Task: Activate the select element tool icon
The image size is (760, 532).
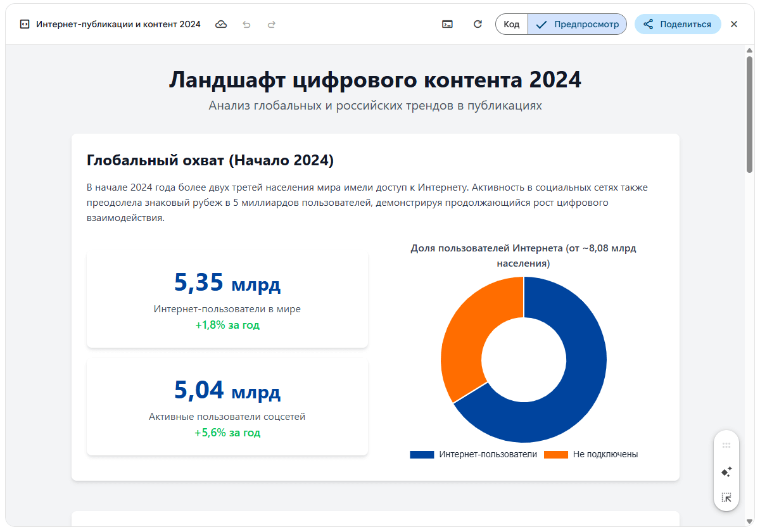Action: [726, 498]
